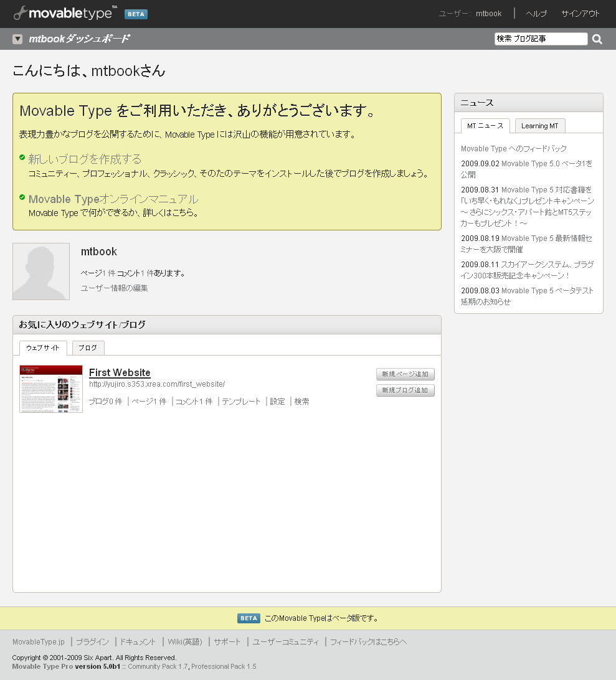The image size is (616, 680).
Task: Switch to the Learning MT tab
Action: (x=539, y=126)
